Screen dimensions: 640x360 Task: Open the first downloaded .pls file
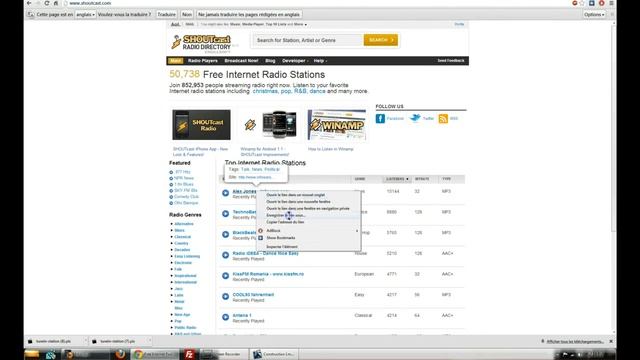56,341
